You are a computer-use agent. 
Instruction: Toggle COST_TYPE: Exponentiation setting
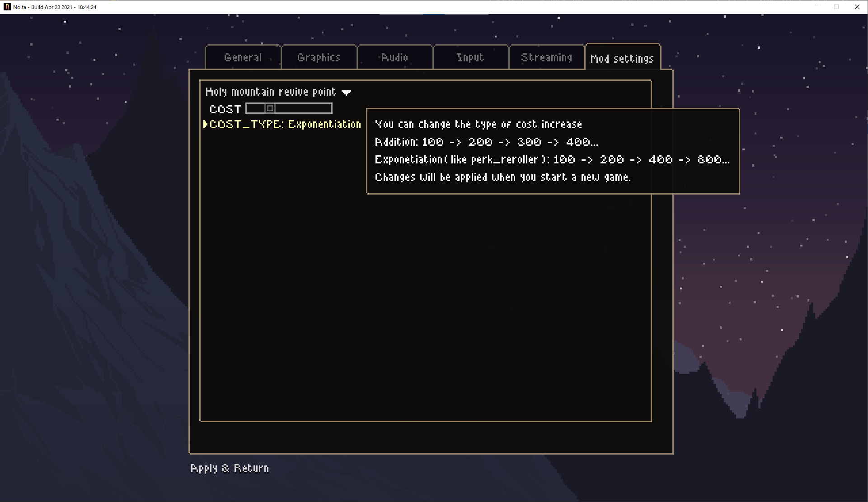[x=285, y=124]
